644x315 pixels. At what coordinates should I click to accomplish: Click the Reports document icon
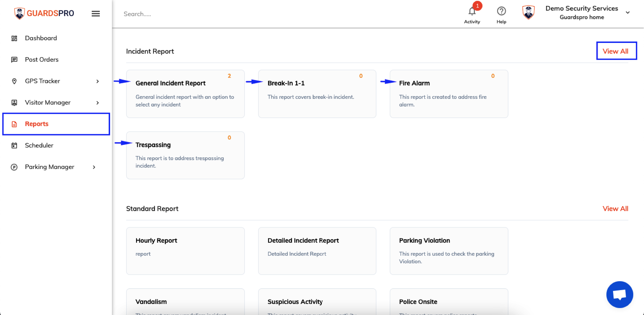click(14, 124)
